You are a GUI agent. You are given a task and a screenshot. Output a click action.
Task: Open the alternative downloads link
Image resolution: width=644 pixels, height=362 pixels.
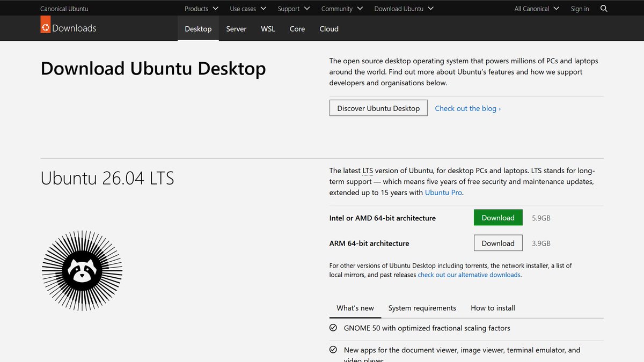[x=469, y=275]
